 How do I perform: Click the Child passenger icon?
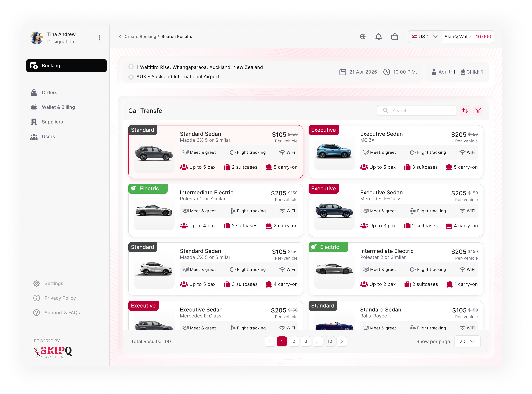point(463,72)
